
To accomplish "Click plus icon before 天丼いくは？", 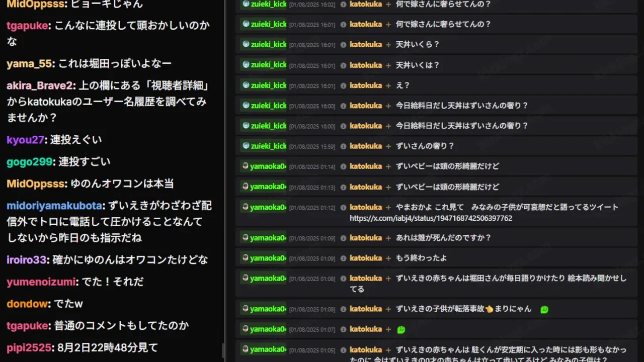I will (x=388, y=65).
